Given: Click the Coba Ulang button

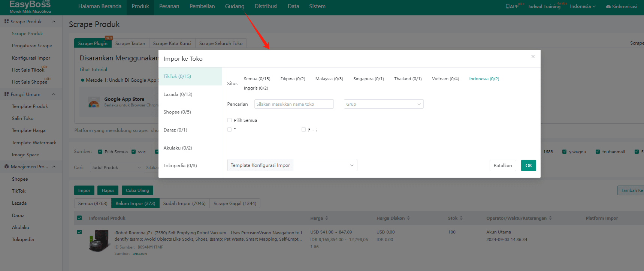Looking at the screenshot, I should tap(137, 190).
